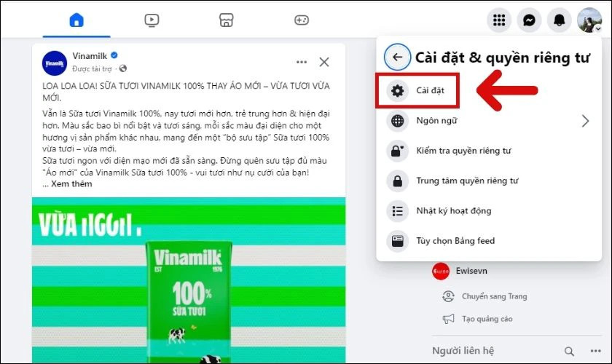Click the Được tài trợ label
The image size is (612, 364).
(92, 69)
